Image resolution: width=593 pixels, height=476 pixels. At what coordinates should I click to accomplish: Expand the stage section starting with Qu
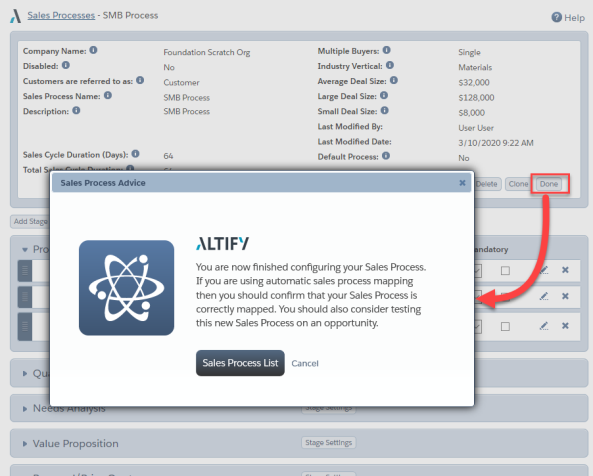click(x=25, y=374)
